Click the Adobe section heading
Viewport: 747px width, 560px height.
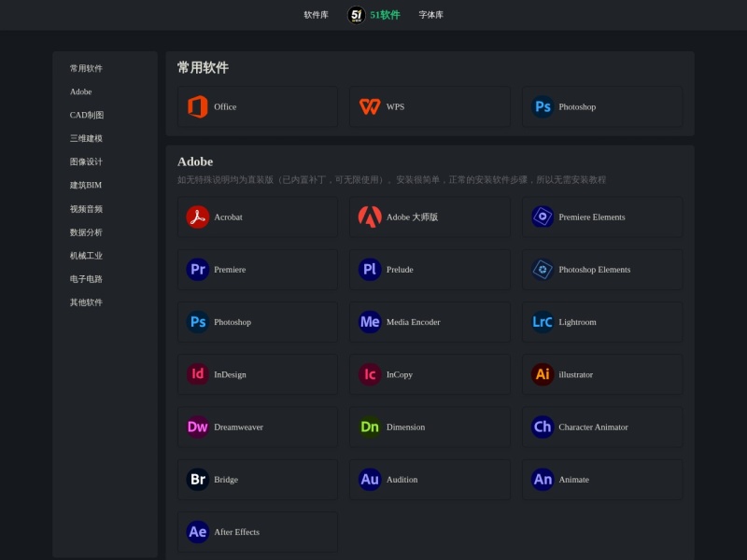pyautogui.click(x=195, y=161)
